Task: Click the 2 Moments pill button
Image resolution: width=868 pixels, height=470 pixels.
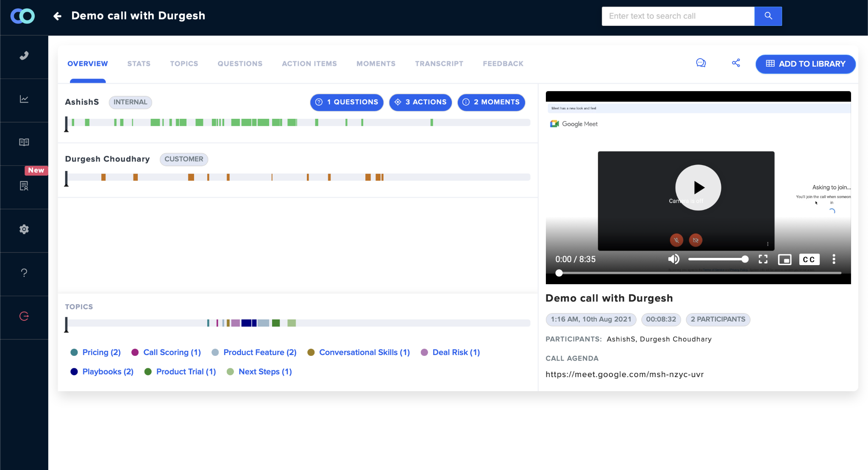Action: click(x=491, y=102)
